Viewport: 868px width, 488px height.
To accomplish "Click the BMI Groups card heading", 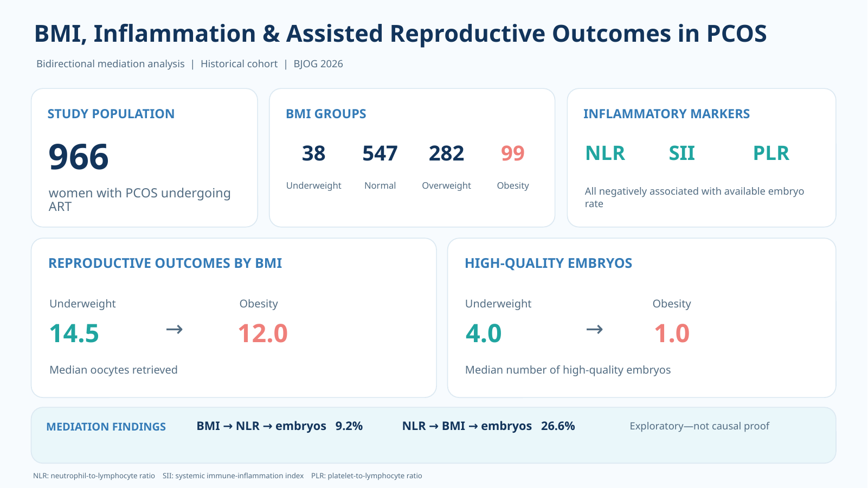I will 326,114.
